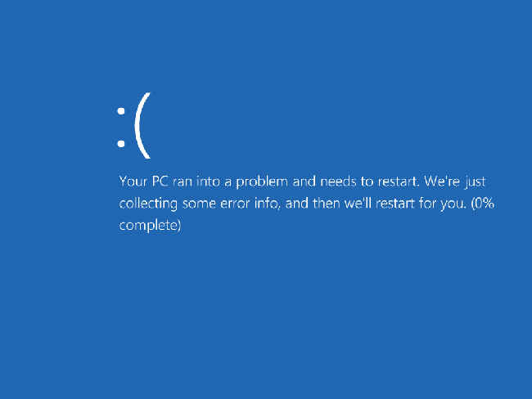Click the "(0%" progress percentage

coord(482,204)
